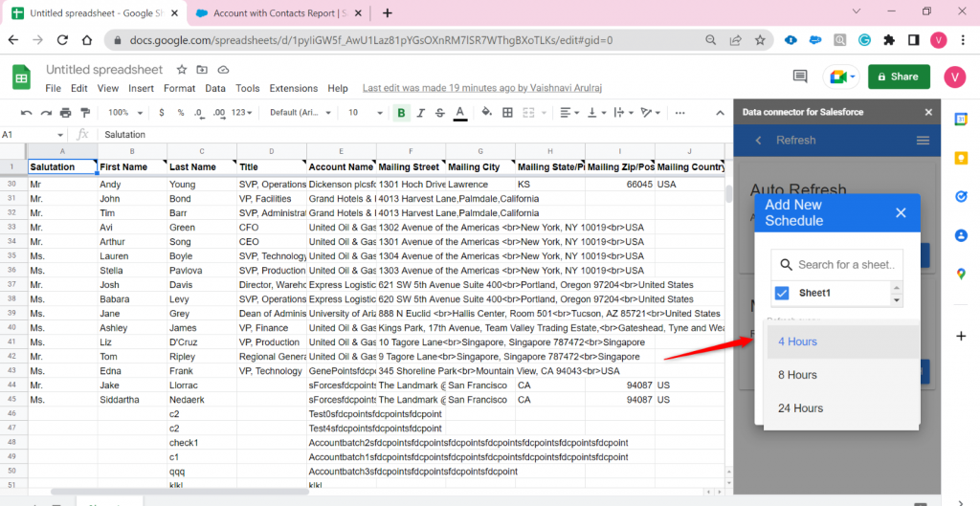Bookmark this page with star icon
Viewport: 980px width, 506px height.
click(760, 40)
